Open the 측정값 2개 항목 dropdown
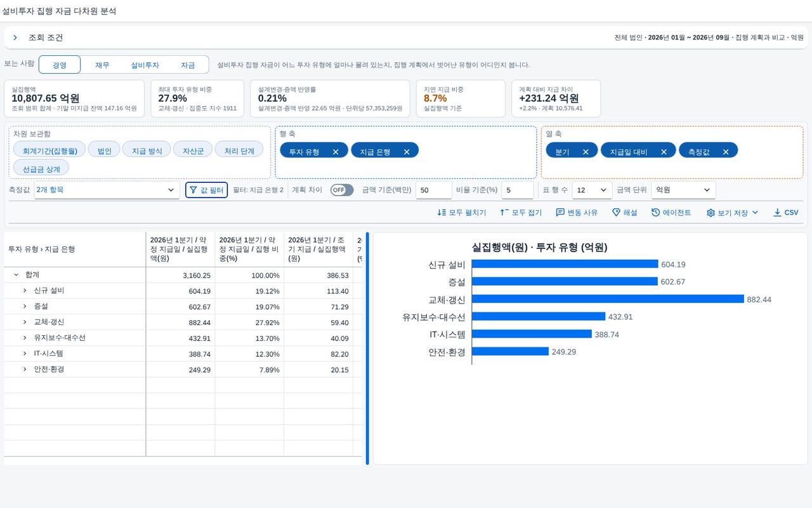The height and width of the screenshot is (508, 812). 107,190
